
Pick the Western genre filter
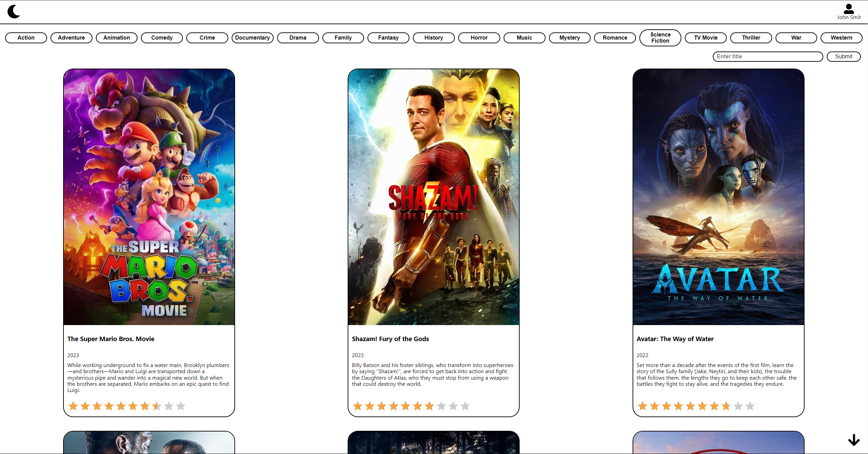(x=841, y=38)
